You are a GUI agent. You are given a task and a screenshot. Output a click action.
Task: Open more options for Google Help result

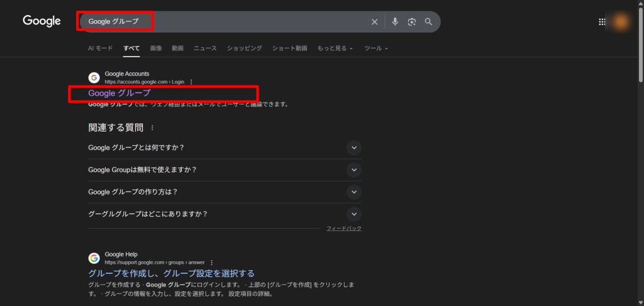tap(211, 262)
